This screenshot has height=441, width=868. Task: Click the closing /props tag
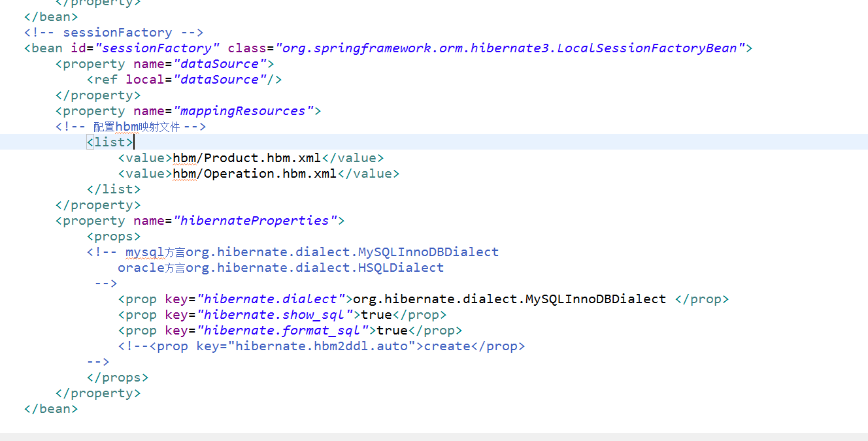point(118,377)
